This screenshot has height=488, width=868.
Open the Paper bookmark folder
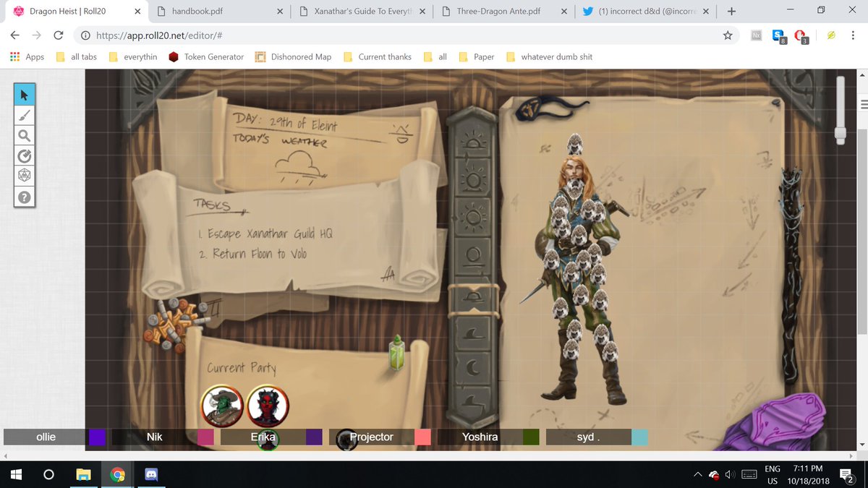[477, 57]
